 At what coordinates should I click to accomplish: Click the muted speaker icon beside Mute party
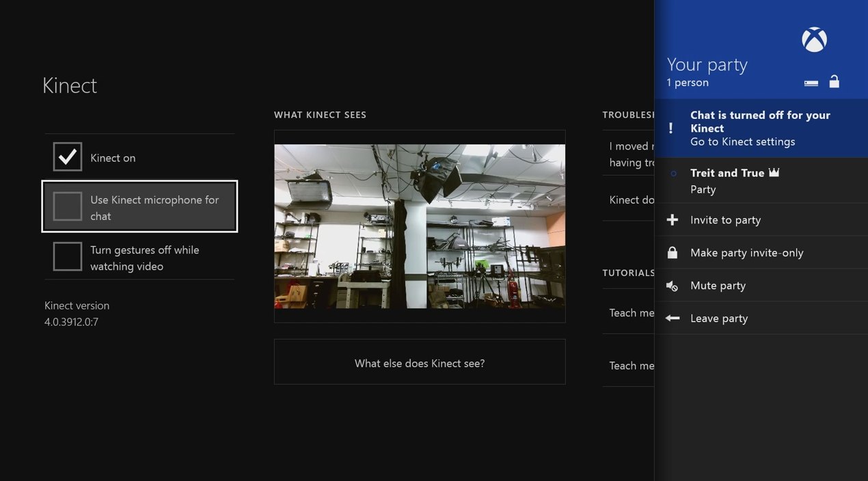673,286
